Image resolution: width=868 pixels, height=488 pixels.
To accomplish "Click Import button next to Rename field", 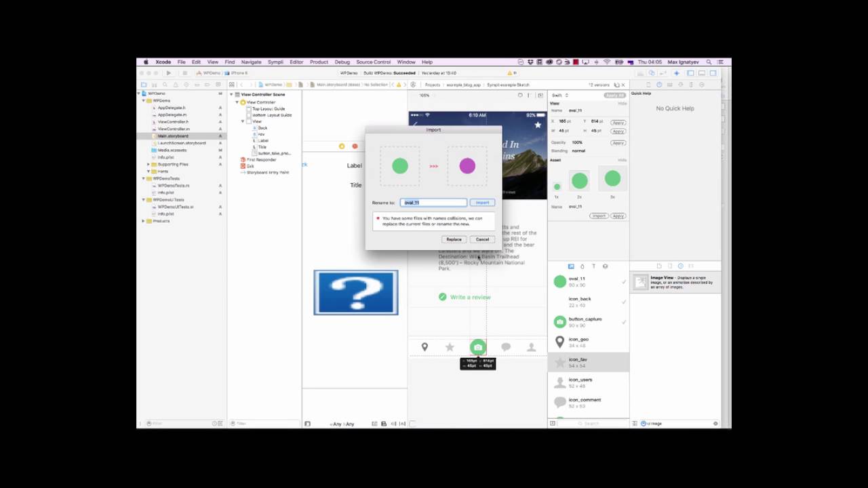I will coord(482,203).
